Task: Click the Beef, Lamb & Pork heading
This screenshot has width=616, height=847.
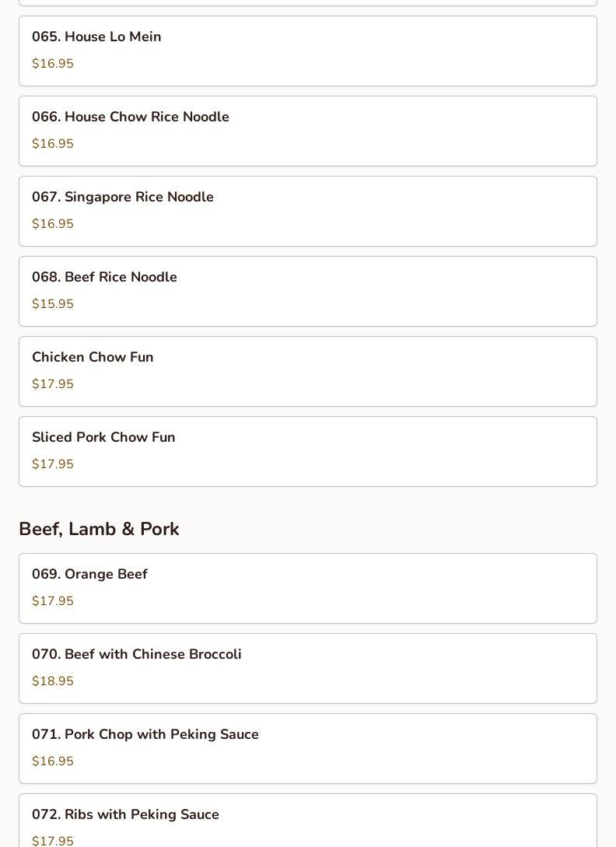Action: click(x=99, y=529)
